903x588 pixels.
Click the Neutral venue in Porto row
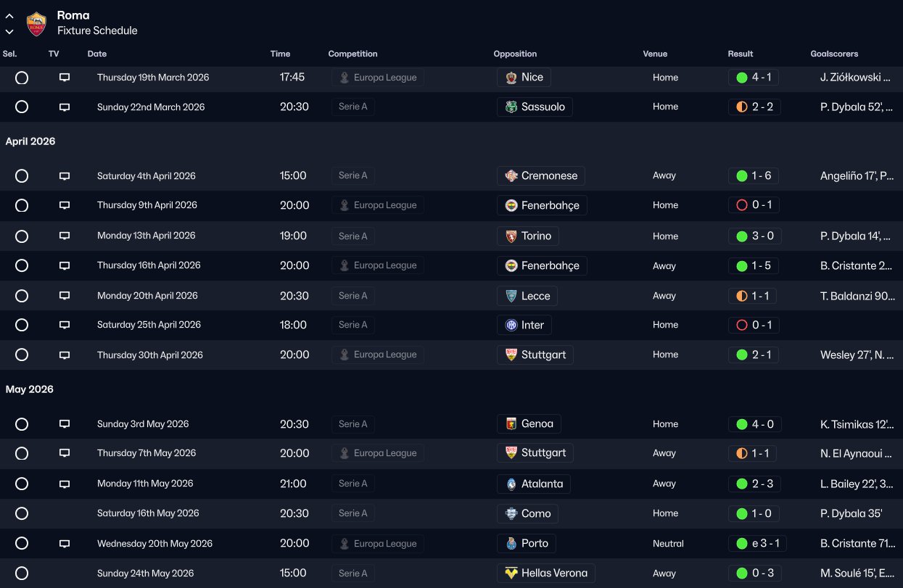[x=668, y=544]
